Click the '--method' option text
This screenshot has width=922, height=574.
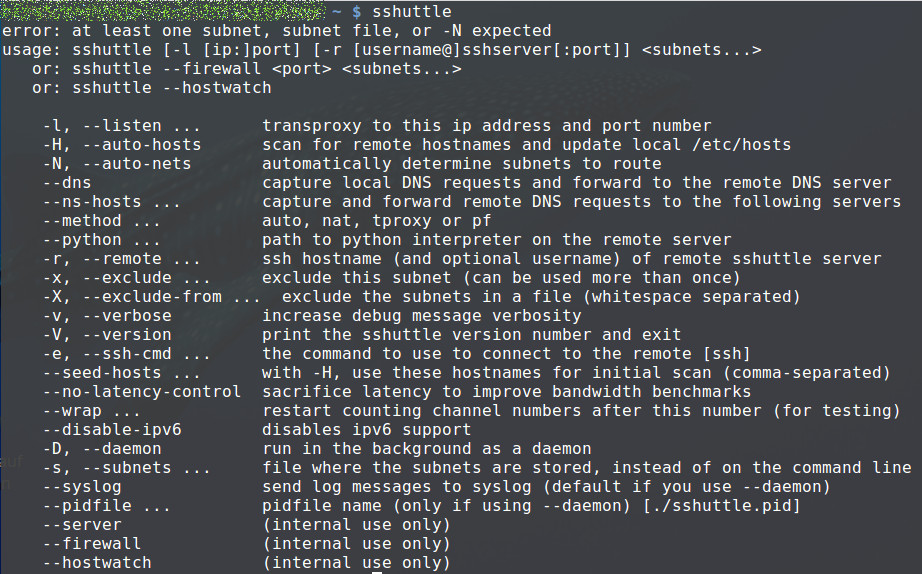pos(82,221)
